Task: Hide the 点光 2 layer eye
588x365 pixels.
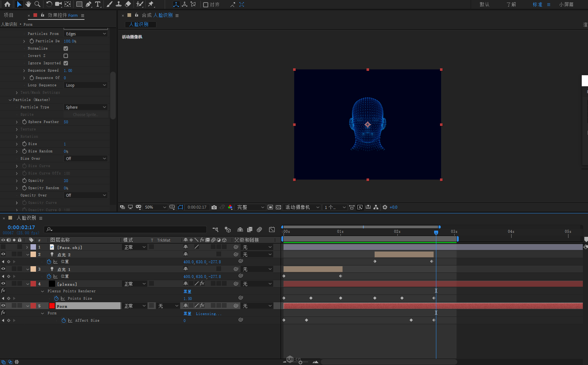Action: pos(3,254)
